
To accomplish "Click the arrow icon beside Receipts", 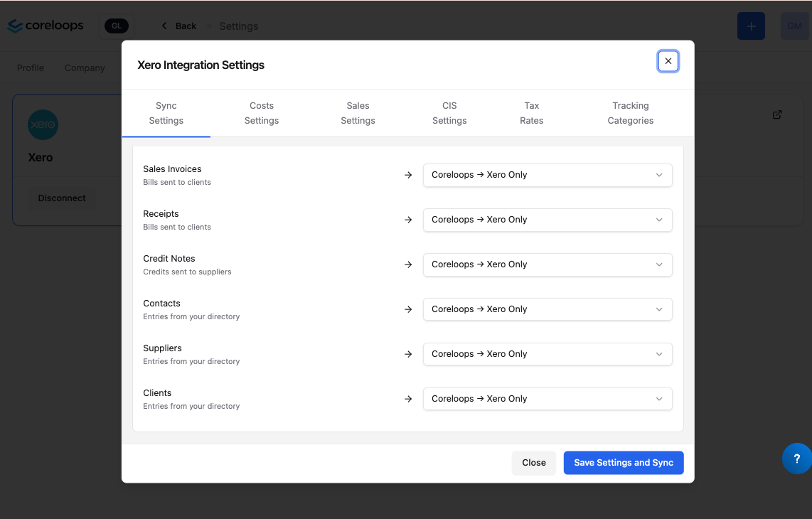I will tap(408, 220).
